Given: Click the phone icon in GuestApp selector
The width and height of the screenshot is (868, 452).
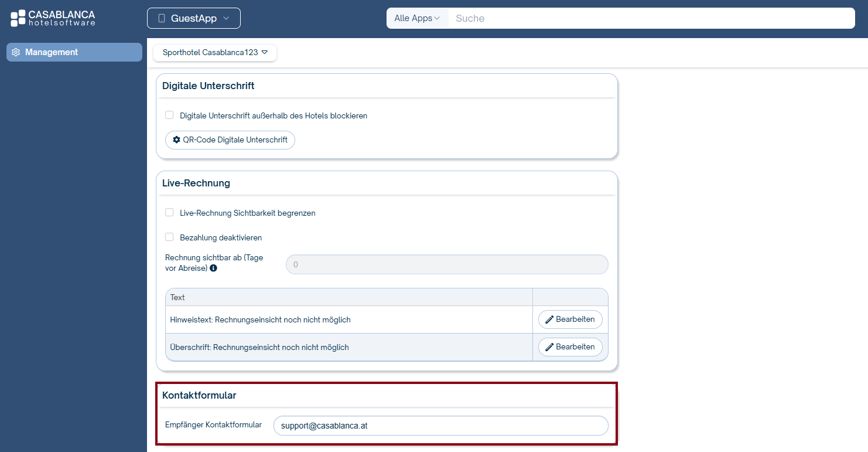Looking at the screenshot, I should pos(162,18).
